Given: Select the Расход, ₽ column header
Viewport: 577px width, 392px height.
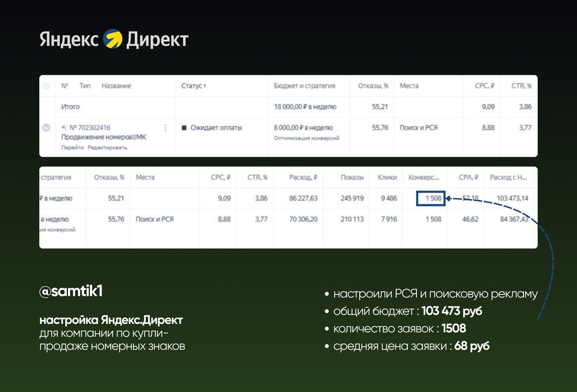Looking at the screenshot, I should (x=303, y=177).
